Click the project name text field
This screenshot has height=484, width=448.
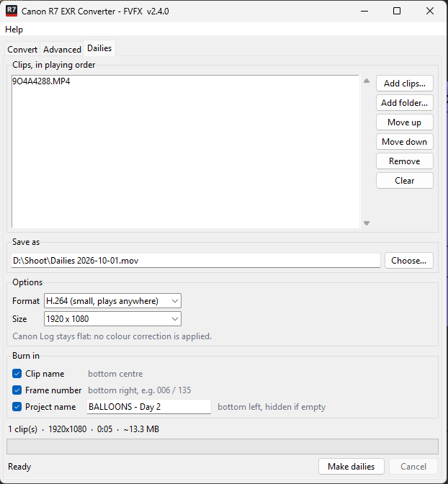[149, 407]
